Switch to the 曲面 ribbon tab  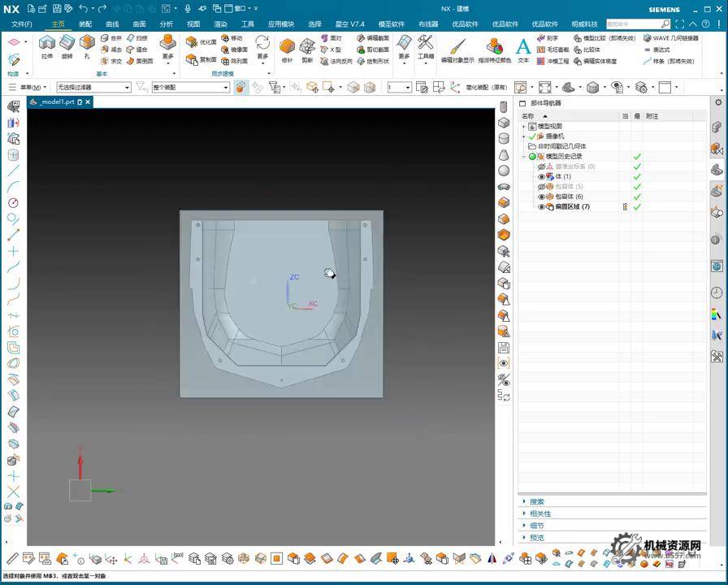140,24
